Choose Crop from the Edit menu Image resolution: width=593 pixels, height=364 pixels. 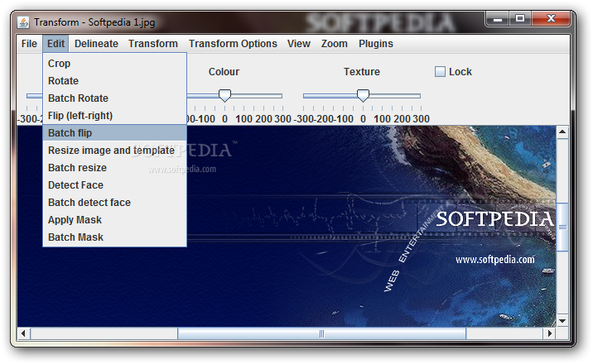[x=115, y=64]
